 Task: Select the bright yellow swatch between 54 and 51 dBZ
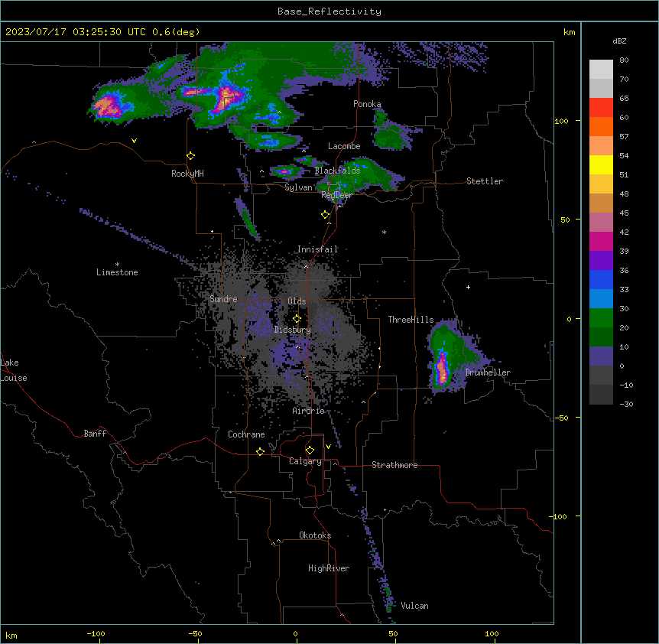click(x=601, y=165)
